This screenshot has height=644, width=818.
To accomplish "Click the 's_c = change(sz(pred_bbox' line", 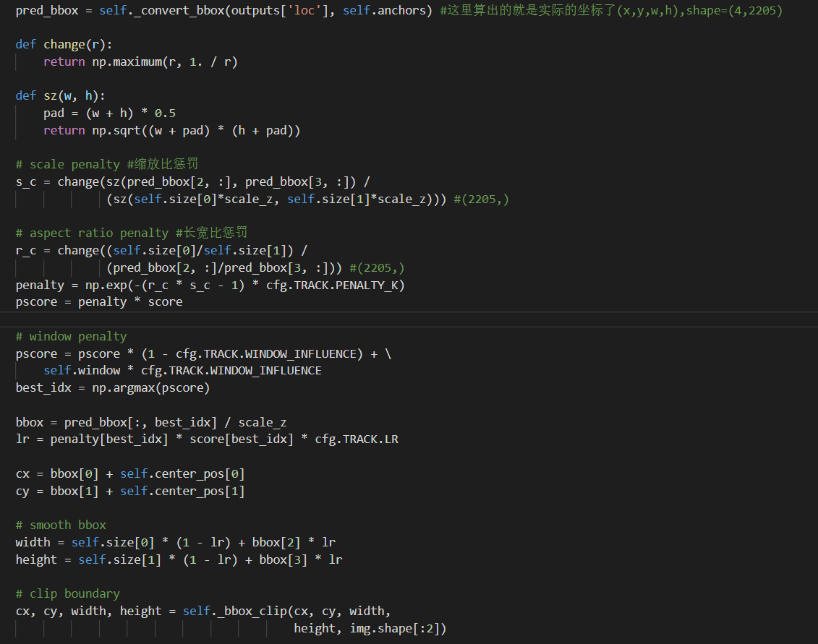I will coord(193,182).
